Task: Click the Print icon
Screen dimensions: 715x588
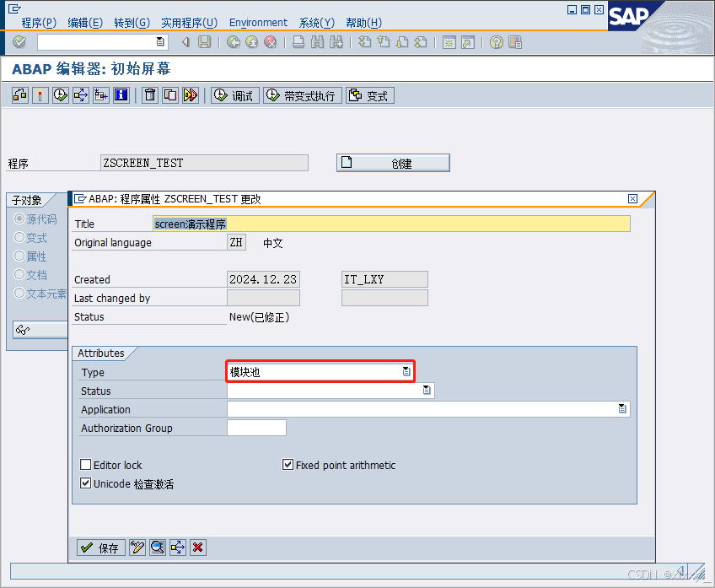Action: [298, 42]
